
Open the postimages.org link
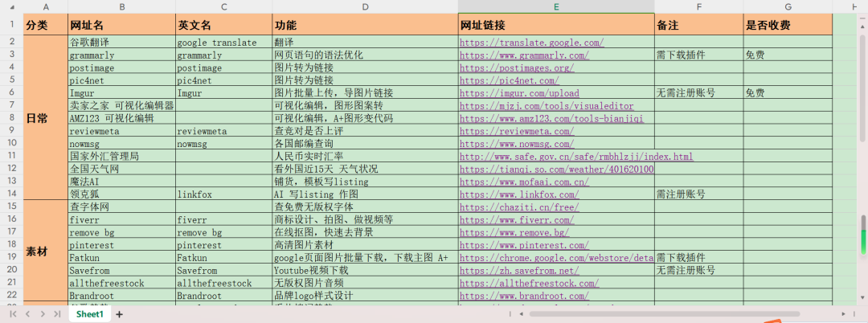pos(517,68)
